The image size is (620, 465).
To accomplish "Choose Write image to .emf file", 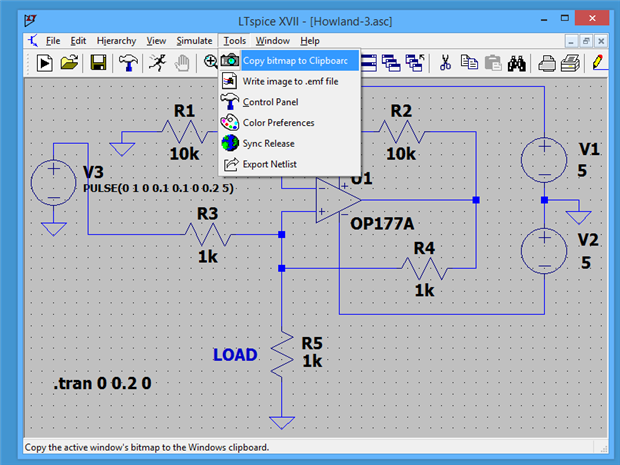I will click(x=290, y=81).
